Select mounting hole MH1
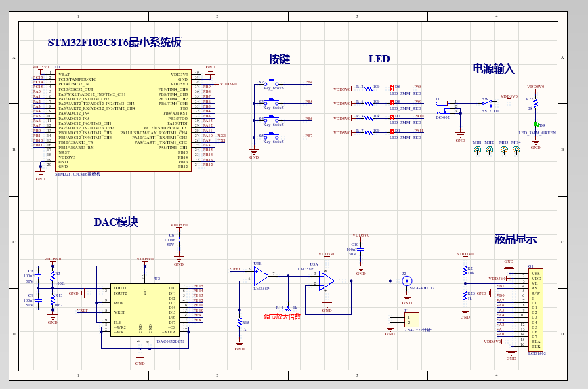 coord(477,150)
